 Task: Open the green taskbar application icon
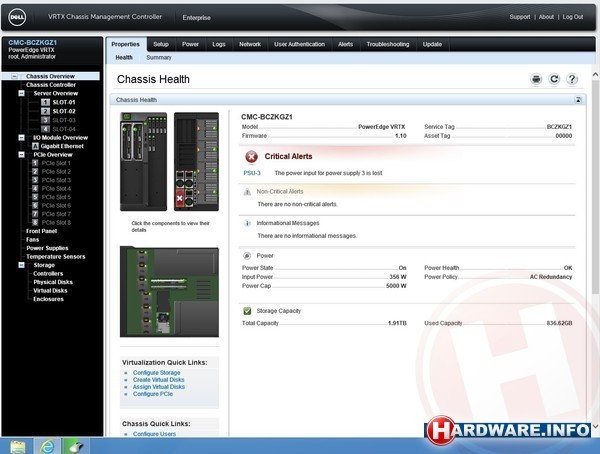(75, 447)
